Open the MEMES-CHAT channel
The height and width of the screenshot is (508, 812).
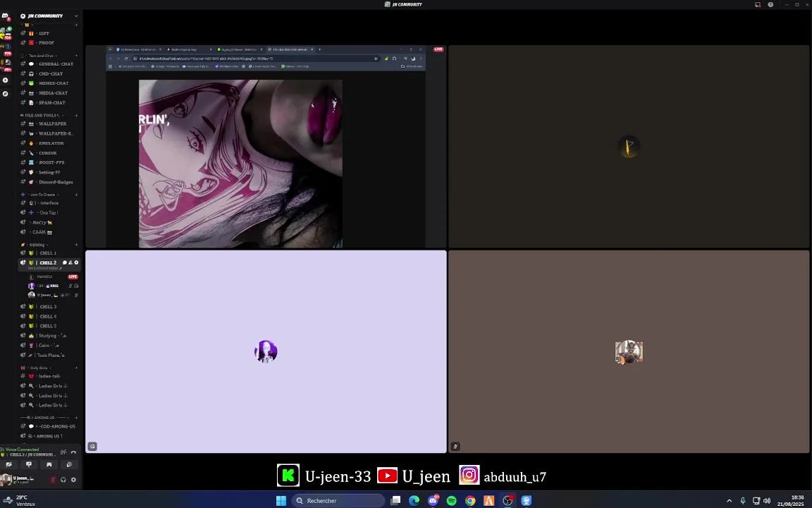pyautogui.click(x=49, y=83)
